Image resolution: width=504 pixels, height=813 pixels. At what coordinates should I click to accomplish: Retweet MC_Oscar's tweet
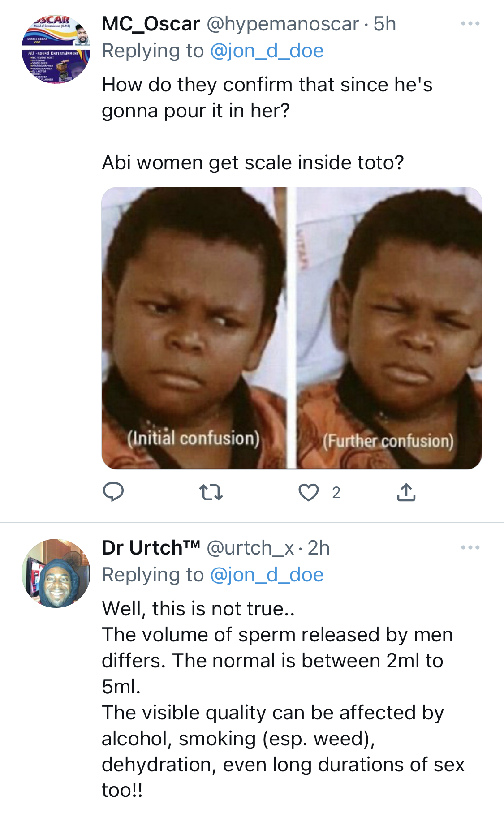coord(211,492)
